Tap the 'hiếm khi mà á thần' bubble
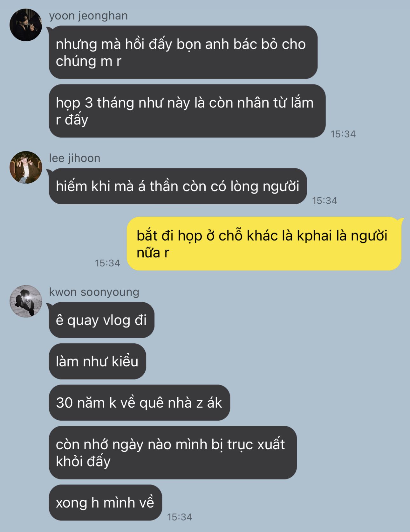 (x=178, y=186)
